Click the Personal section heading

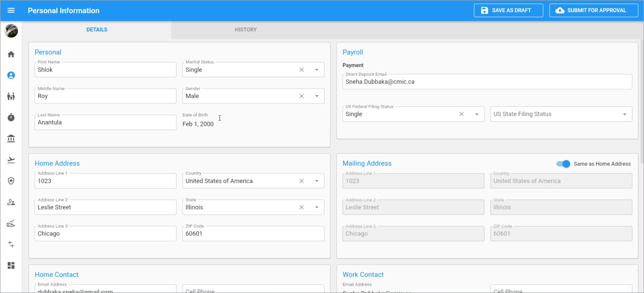click(48, 52)
